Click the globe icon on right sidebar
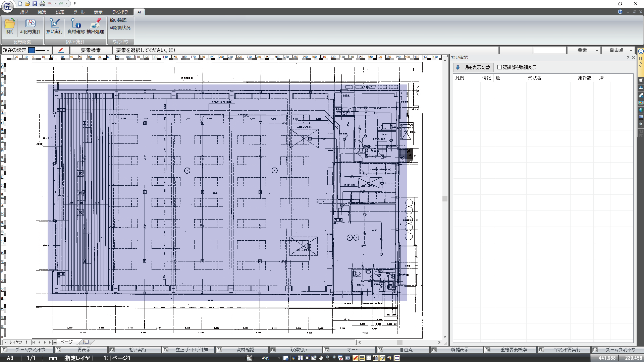 pos(641,110)
